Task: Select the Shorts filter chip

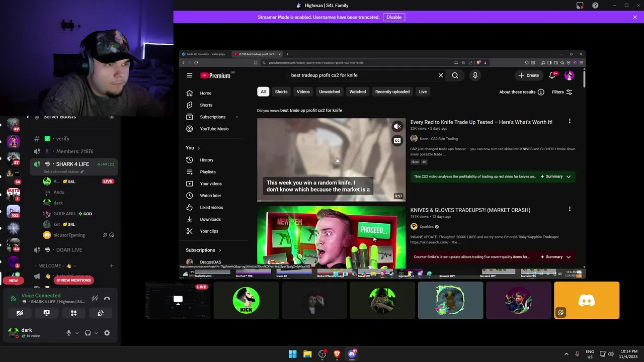Action: 281,92
